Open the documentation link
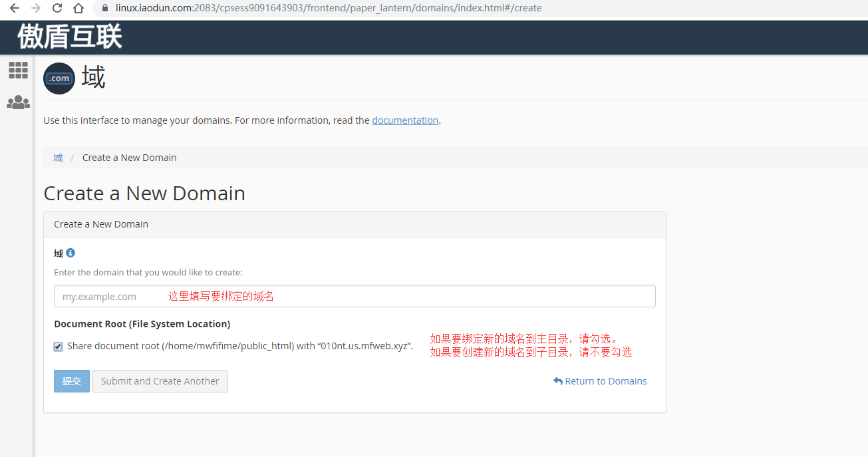The width and height of the screenshot is (868, 457). pyautogui.click(x=404, y=120)
